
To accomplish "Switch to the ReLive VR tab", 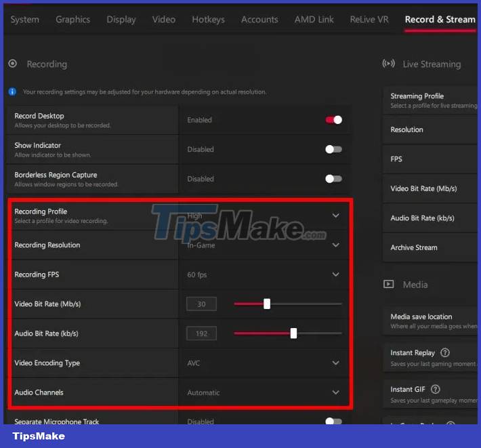I will pyautogui.click(x=369, y=20).
